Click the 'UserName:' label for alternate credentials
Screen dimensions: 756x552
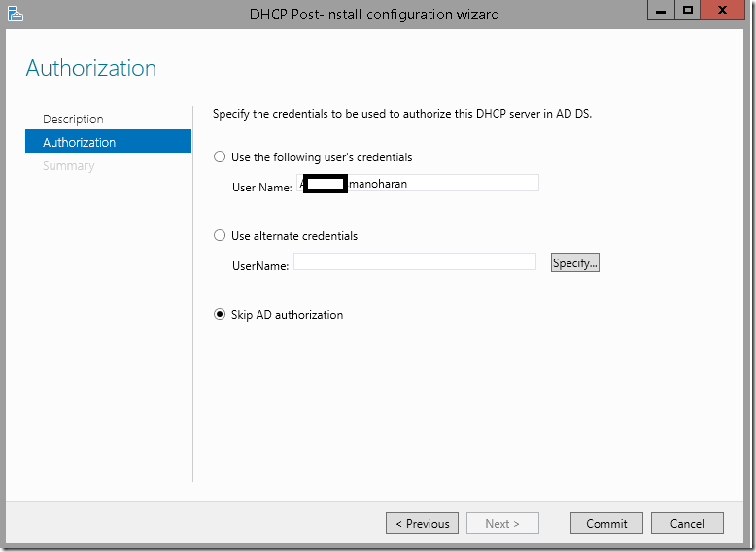click(x=260, y=265)
